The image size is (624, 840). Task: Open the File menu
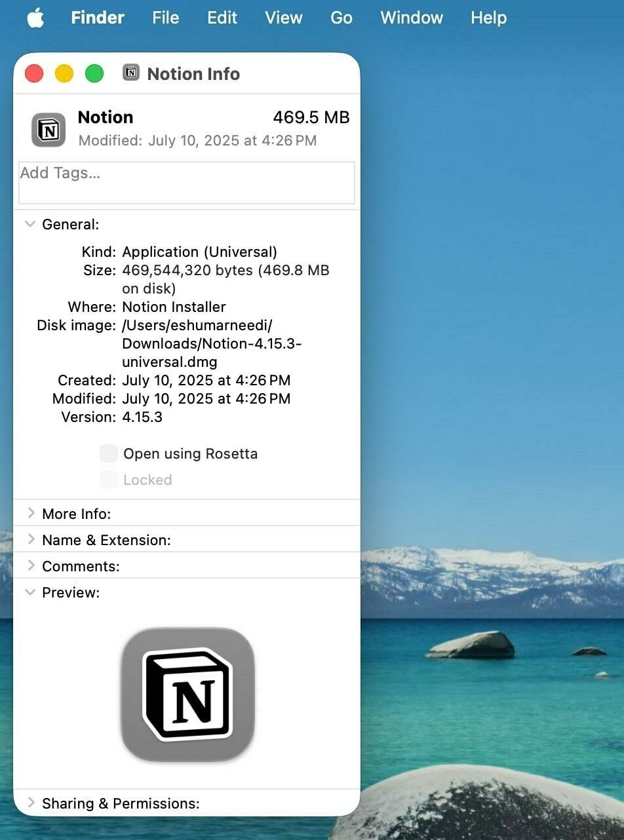click(165, 18)
